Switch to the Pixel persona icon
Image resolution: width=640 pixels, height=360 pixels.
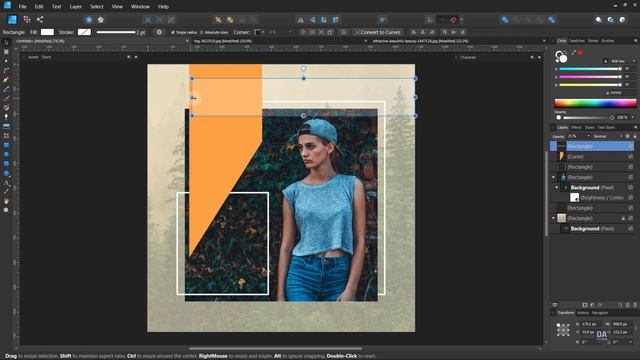27,19
